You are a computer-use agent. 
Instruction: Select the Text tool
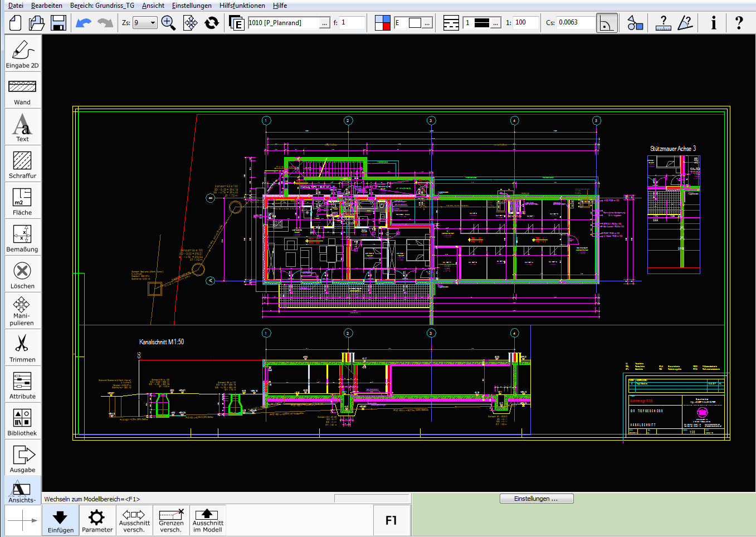pos(22,126)
